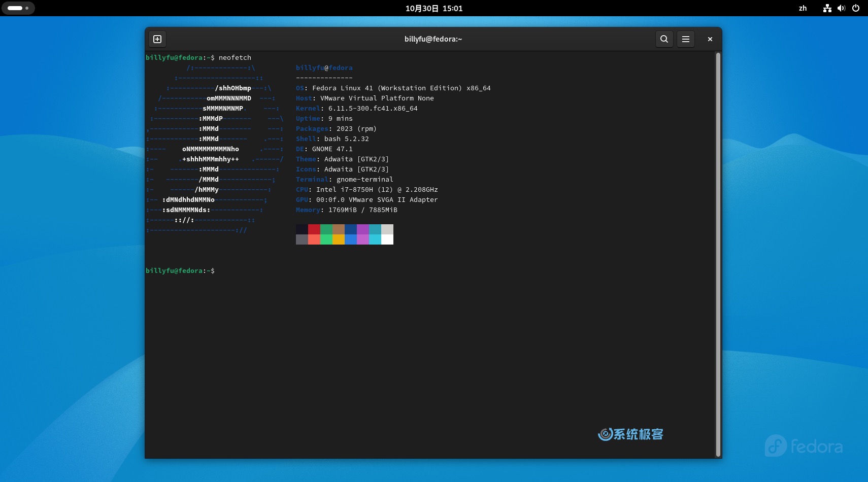
Task: Click the Terminal value gnome-terminal
Action: point(365,180)
